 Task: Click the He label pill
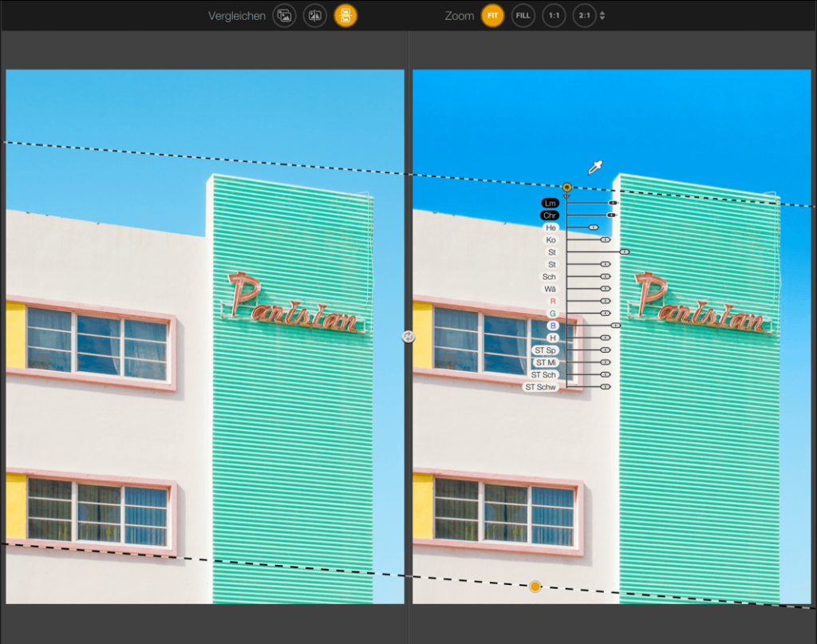(551, 227)
